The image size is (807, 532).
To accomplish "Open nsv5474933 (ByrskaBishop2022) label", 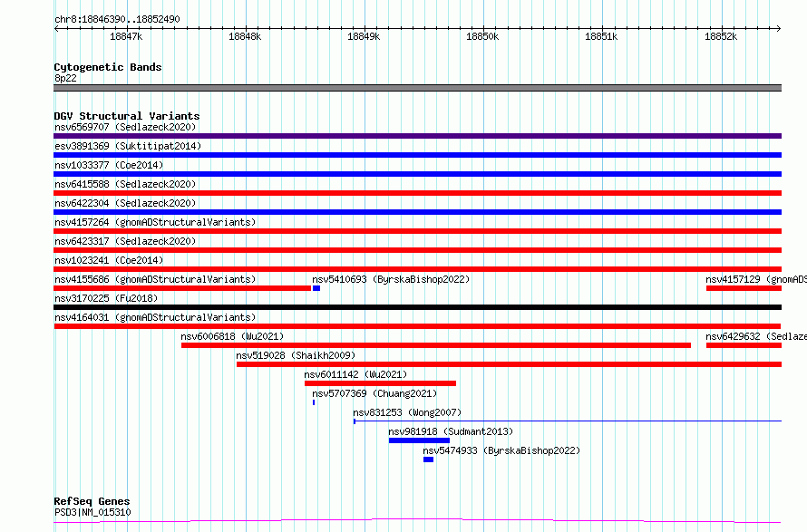I will pyautogui.click(x=501, y=450).
